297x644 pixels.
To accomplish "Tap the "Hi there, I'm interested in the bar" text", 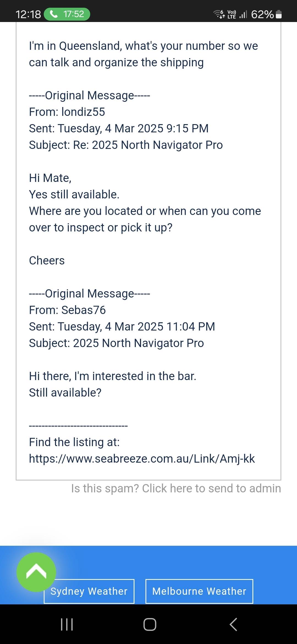I will [x=113, y=376].
